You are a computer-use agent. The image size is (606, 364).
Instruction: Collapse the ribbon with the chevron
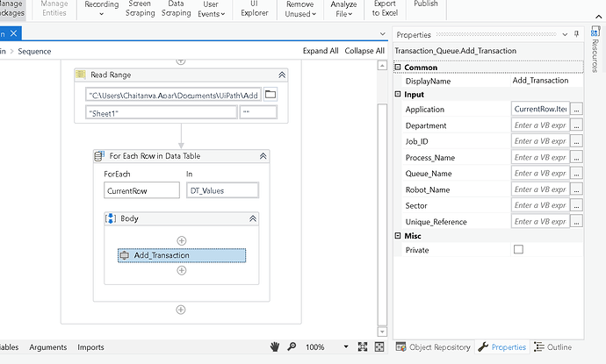click(598, 17)
